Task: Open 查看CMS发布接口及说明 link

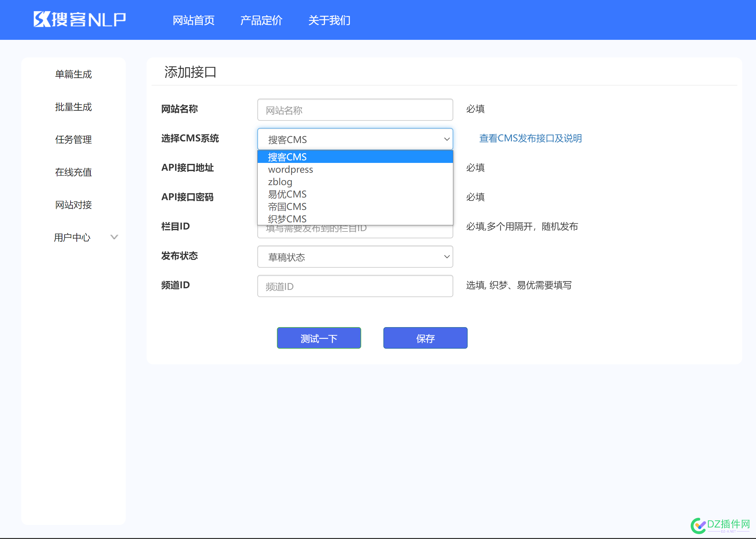Action: [x=530, y=138]
